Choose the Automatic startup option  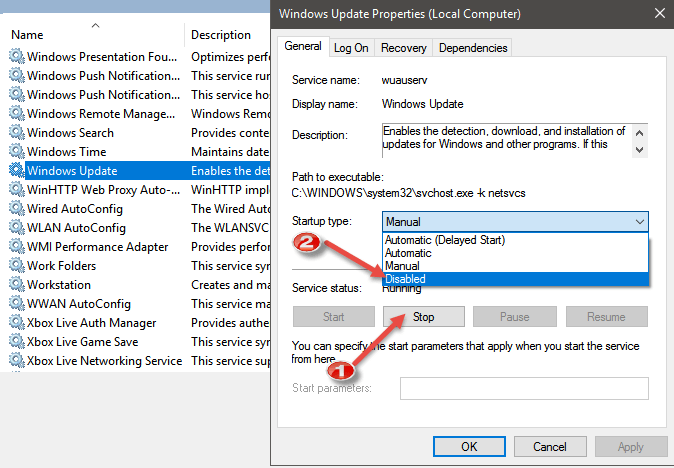[515, 253]
